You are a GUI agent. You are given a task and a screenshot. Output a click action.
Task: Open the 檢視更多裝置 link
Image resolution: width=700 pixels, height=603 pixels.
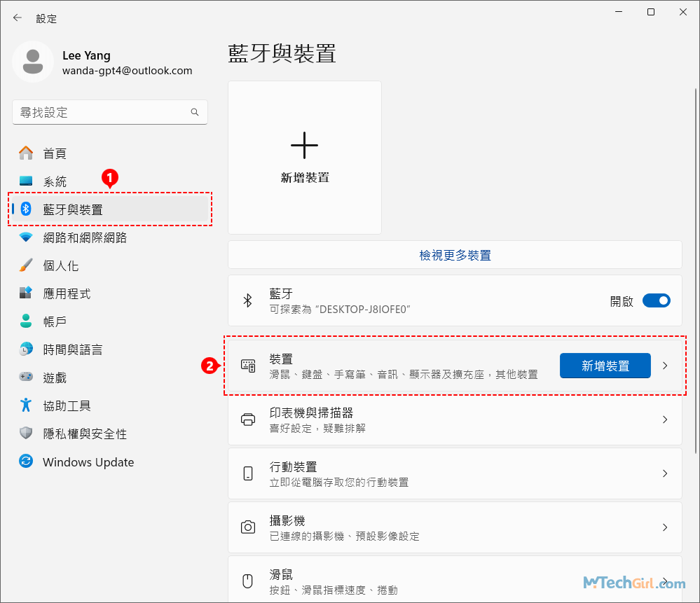pos(454,254)
